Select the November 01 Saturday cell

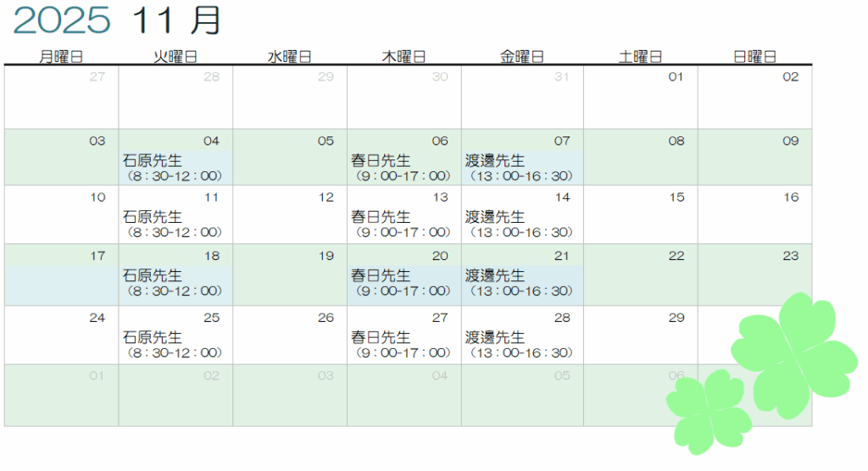point(641,97)
